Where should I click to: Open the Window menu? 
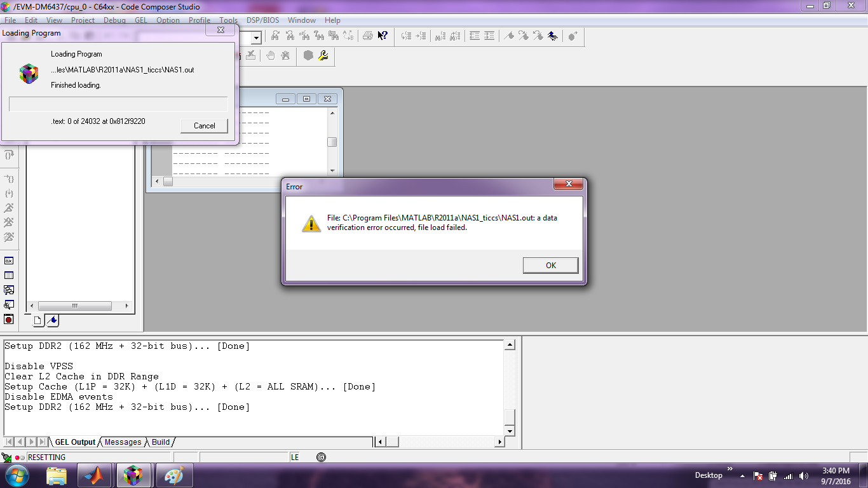302,20
